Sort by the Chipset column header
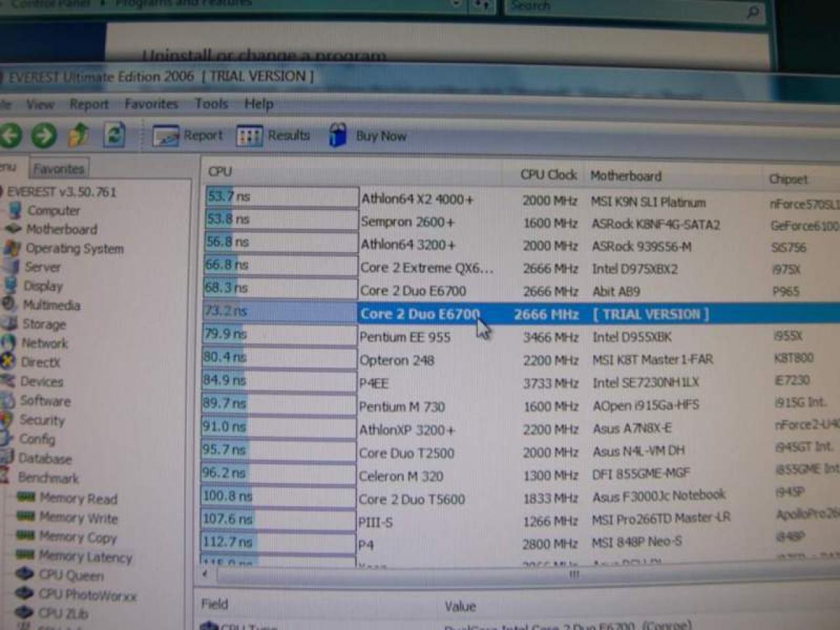This screenshot has width=840, height=630. pos(789,178)
